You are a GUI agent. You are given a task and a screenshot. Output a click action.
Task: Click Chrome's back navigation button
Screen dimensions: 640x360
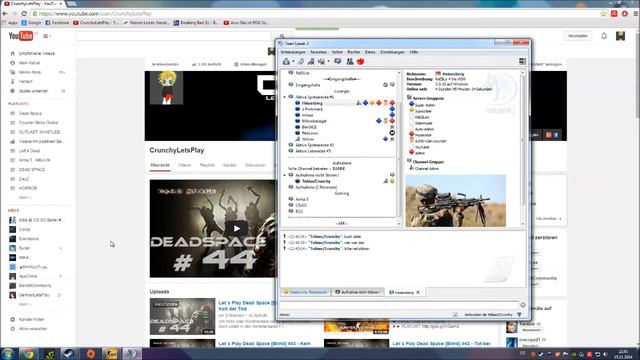(x=5, y=14)
